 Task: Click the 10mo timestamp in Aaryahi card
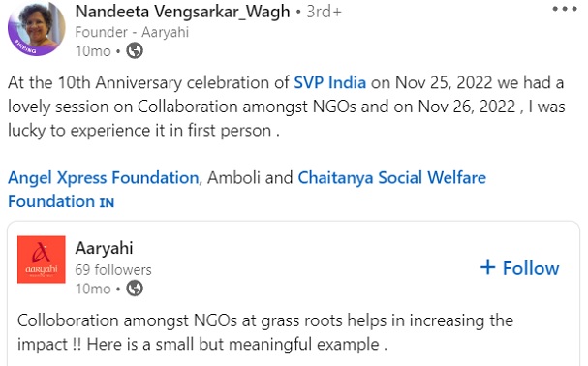93,289
